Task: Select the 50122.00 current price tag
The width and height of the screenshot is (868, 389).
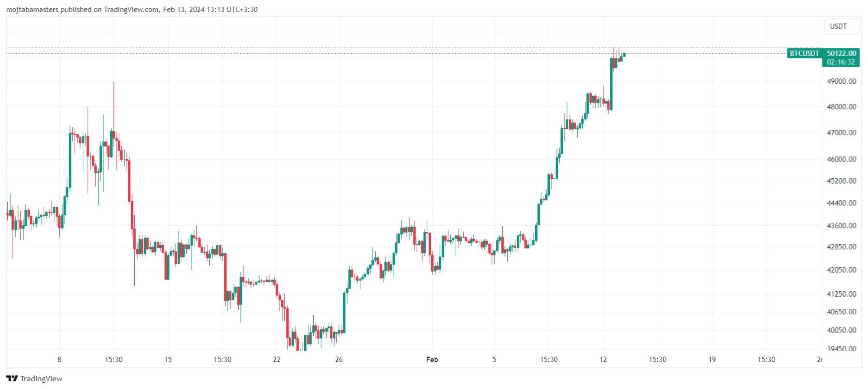Action: (x=841, y=53)
